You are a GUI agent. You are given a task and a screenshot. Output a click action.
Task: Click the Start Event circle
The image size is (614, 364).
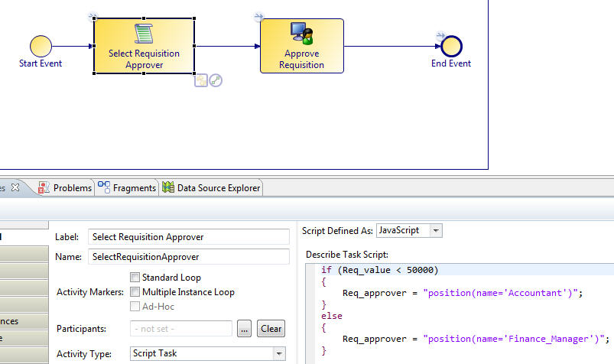click(41, 46)
